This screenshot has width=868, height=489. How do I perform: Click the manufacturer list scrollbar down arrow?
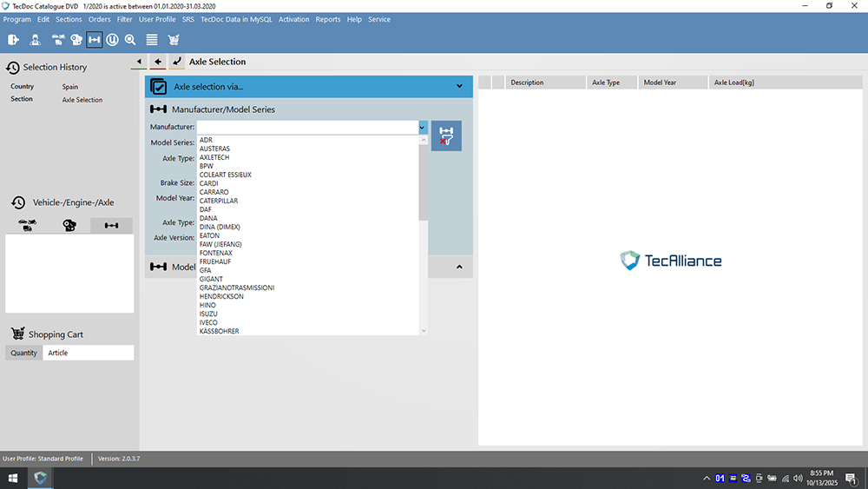[424, 331]
